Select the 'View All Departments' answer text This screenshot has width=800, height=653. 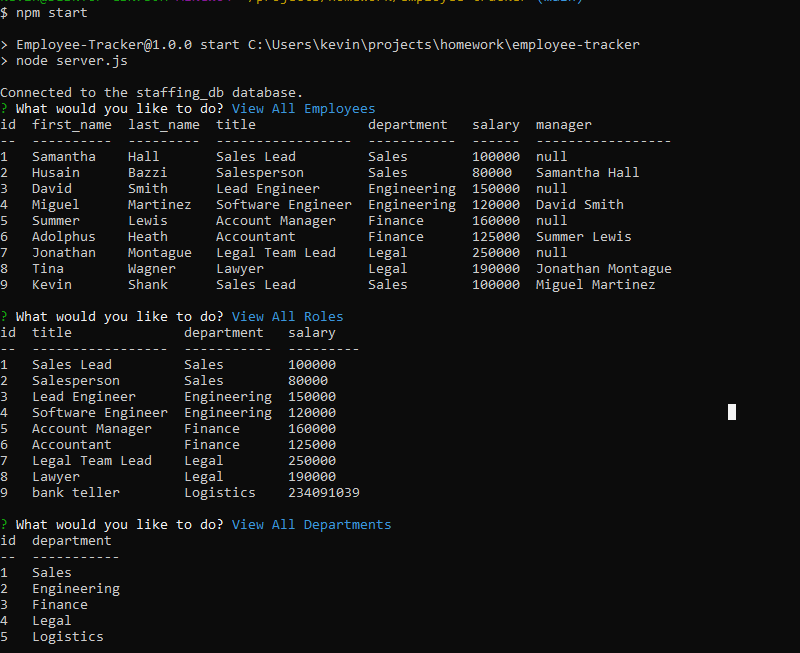pos(311,525)
